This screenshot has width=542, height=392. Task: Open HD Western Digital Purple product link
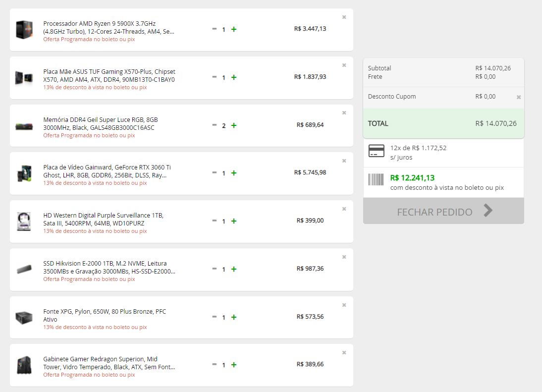[x=104, y=219]
